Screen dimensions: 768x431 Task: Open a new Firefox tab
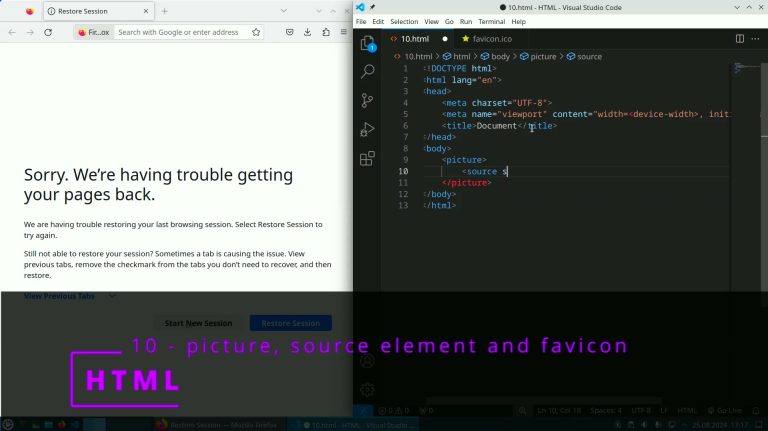165,11
